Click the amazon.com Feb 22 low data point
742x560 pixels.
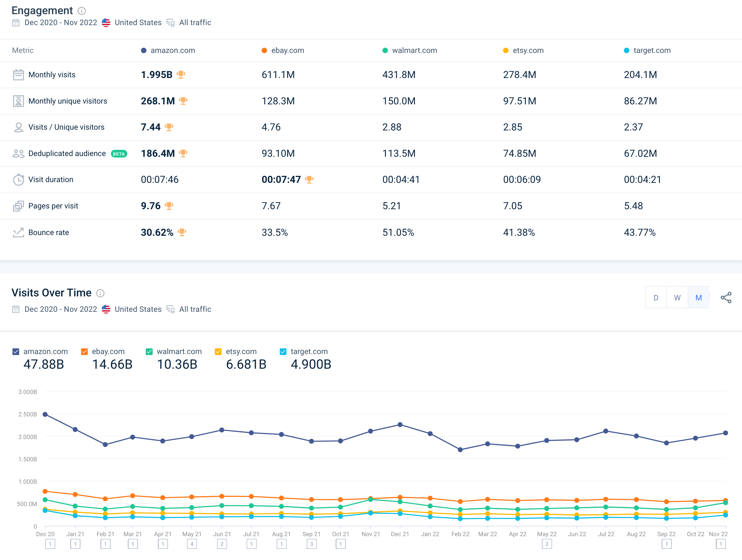[460, 450]
